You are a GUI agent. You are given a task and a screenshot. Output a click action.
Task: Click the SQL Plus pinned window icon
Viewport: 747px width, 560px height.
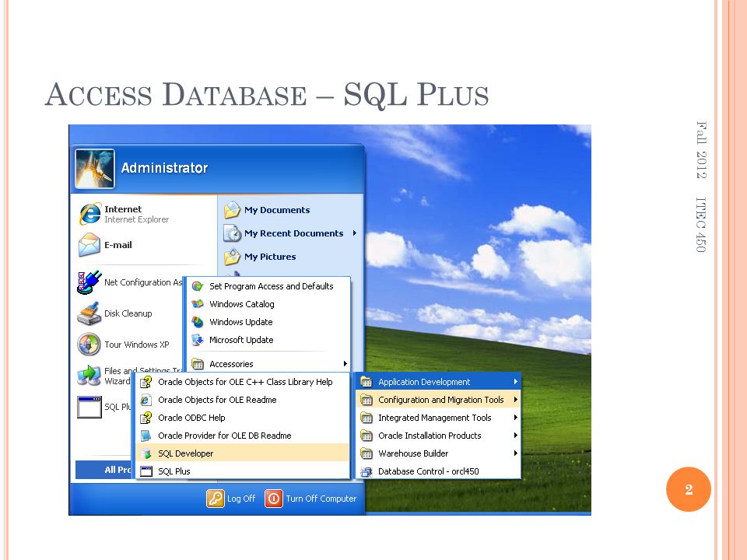(x=89, y=407)
